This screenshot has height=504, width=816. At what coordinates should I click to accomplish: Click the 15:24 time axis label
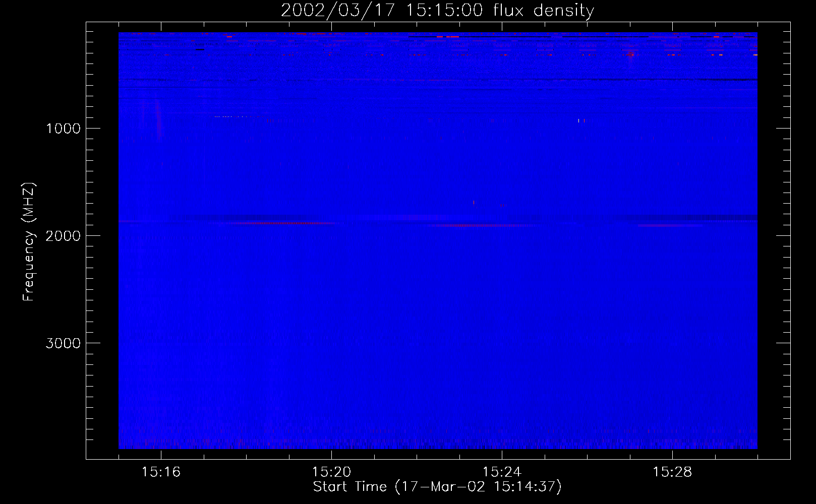click(502, 472)
